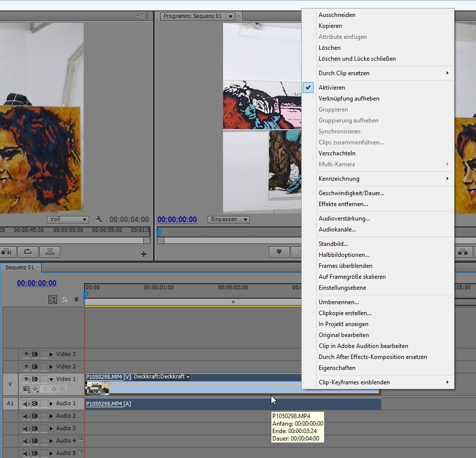Screen dimensions: 476x458
Task: Toggle sync lock icon on Audio 3
Action: tap(35, 429)
